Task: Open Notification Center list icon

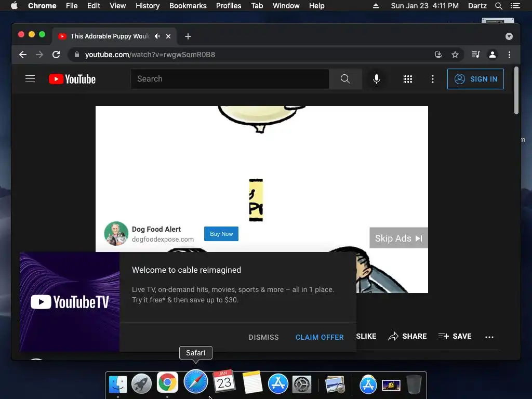Action: [515, 6]
